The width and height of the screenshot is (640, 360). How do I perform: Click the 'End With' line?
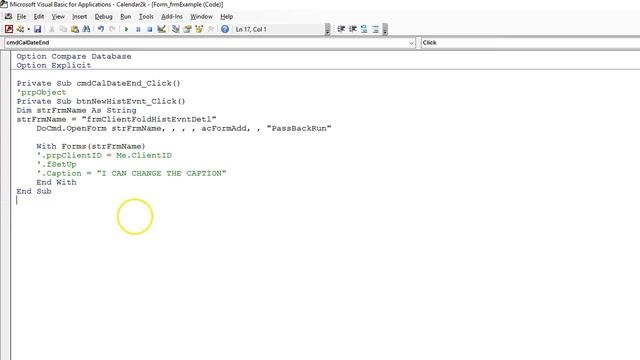56,182
